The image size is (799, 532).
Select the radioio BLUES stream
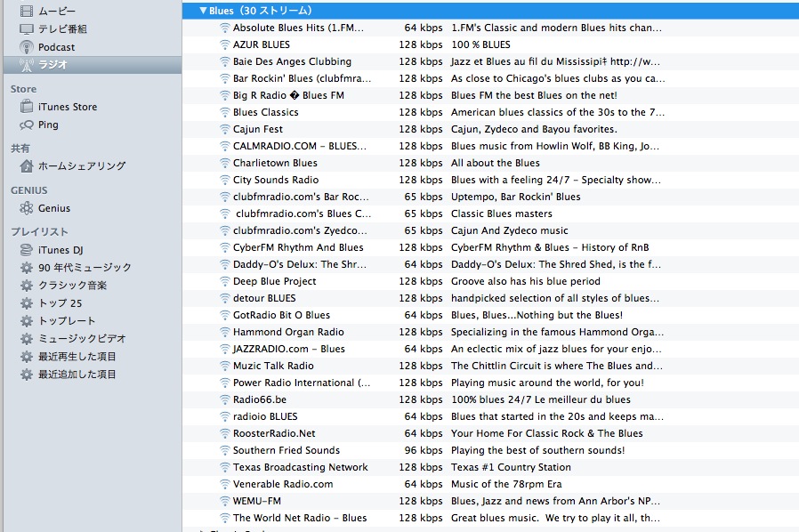(x=265, y=416)
